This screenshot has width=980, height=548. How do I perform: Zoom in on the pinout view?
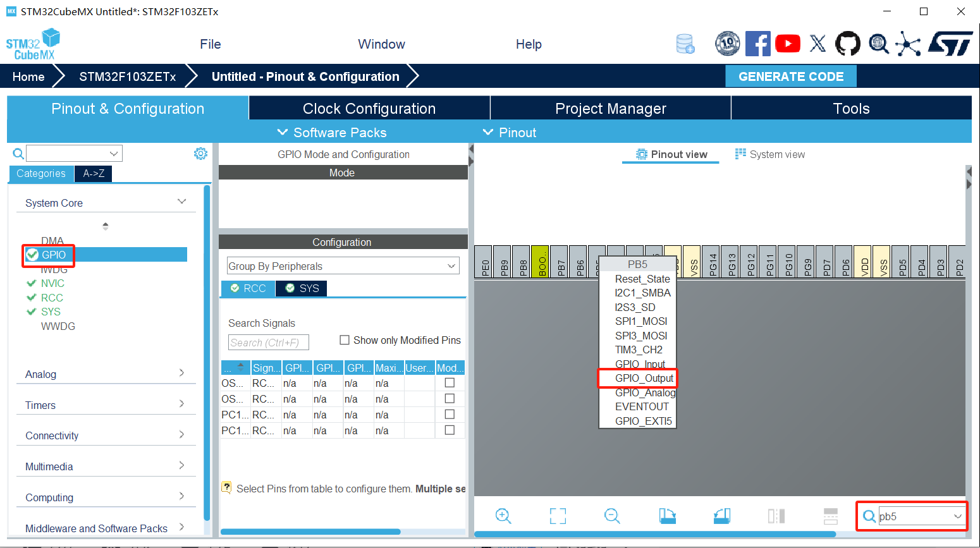point(503,516)
